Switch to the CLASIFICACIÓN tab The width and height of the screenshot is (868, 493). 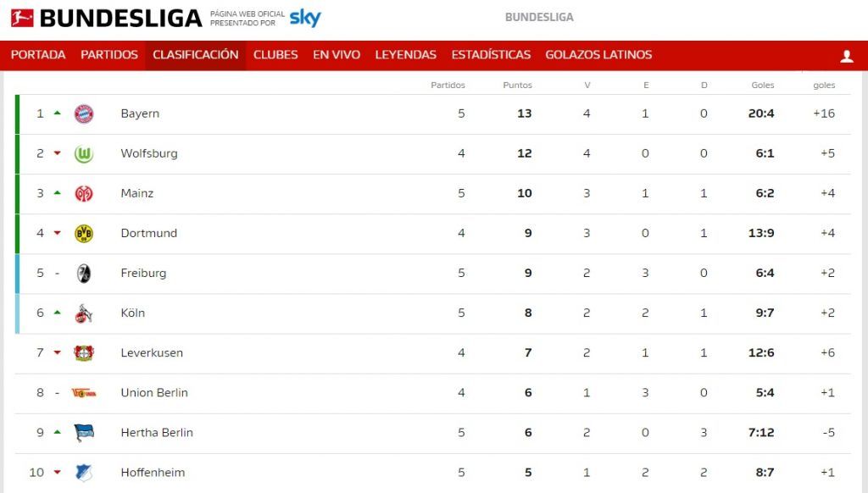[196, 55]
